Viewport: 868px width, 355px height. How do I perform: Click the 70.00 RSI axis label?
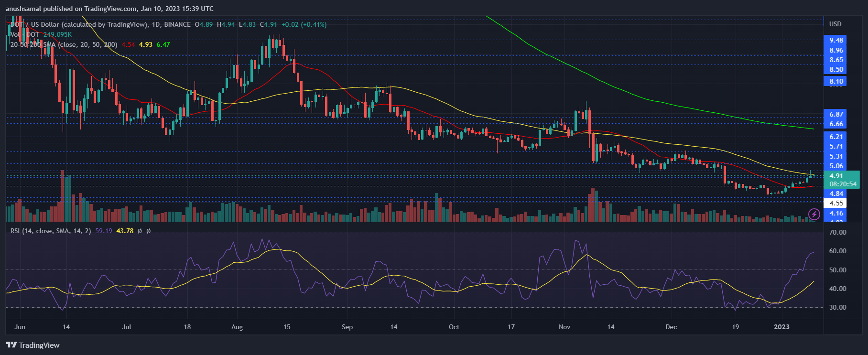point(837,232)
